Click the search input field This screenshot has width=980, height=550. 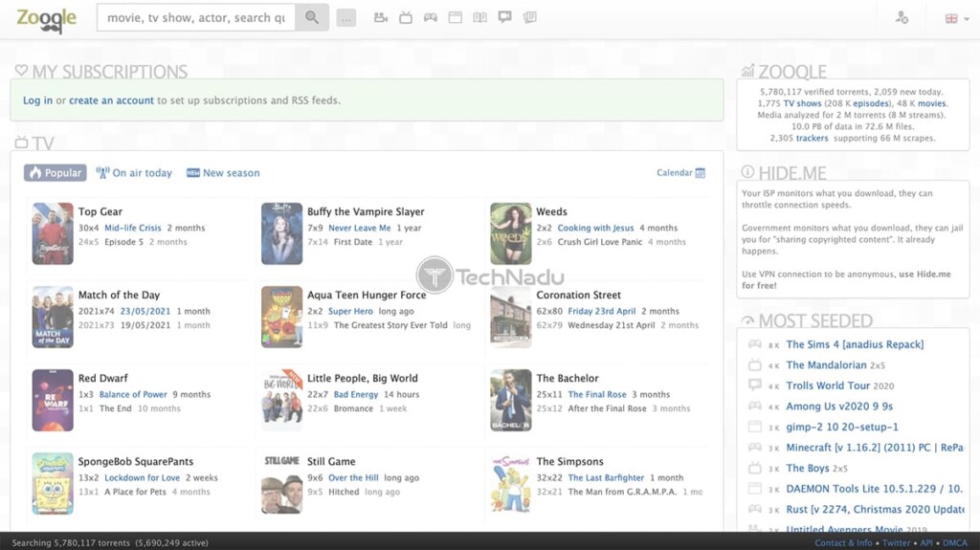195,17
